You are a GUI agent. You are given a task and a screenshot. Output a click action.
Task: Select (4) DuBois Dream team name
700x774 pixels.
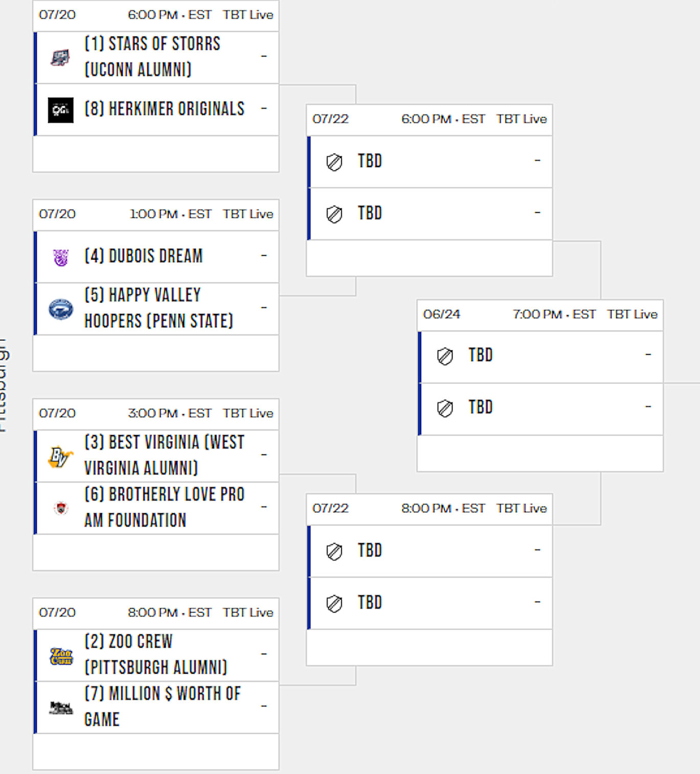pos(144,256)
